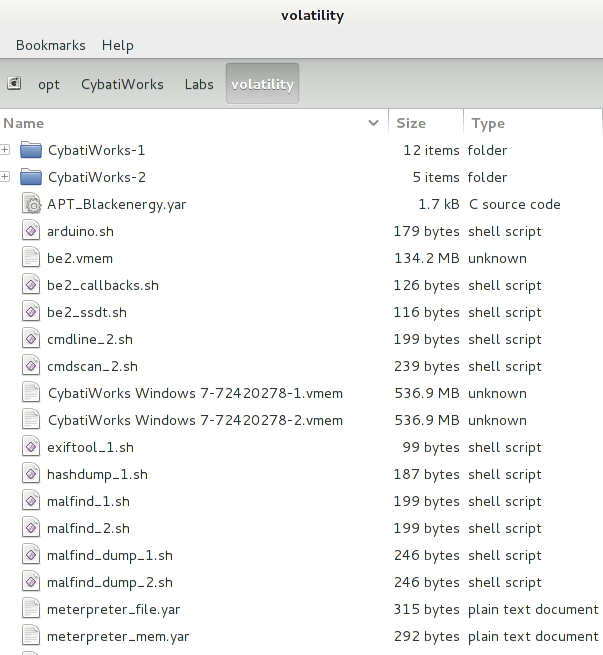Select the be2_ssdt.sh script icon

(x=31, y=312)
